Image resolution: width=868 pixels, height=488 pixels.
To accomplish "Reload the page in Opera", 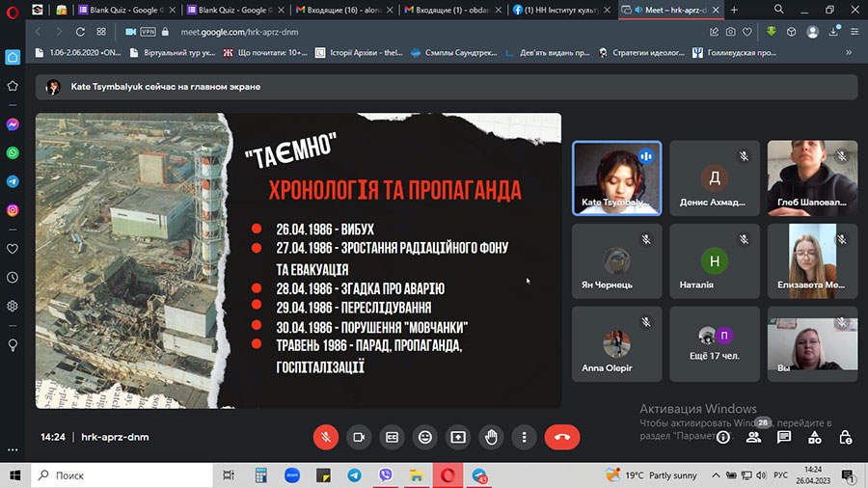I will [x=80, y=32].
